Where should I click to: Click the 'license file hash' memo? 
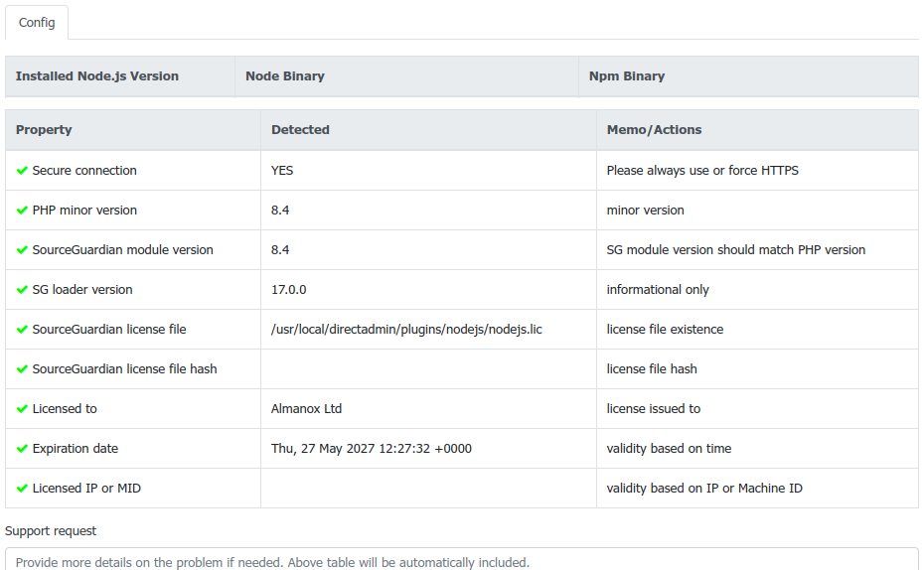(x=652, y=369)
